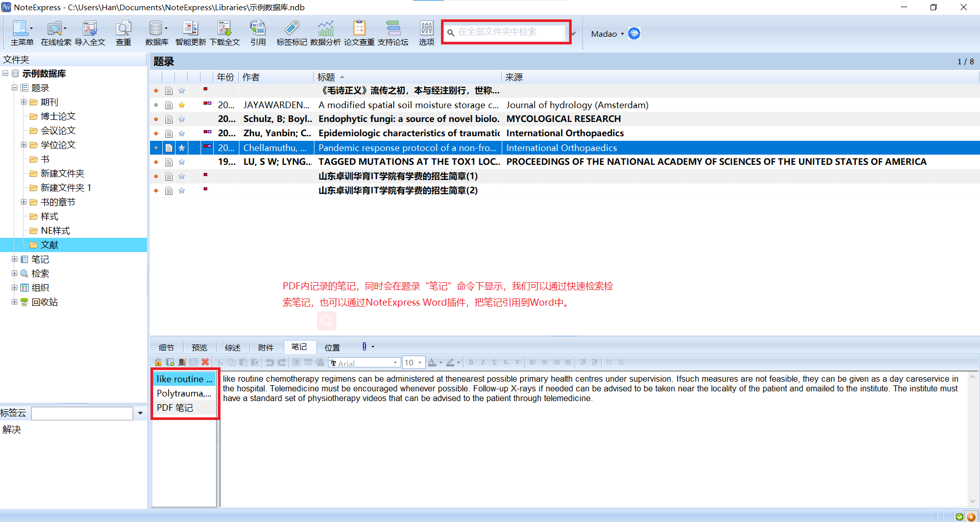Switch to the 综述 tab
Image resolution: width=980 pixels, height=522 pixels.
[x=233, y=347]
